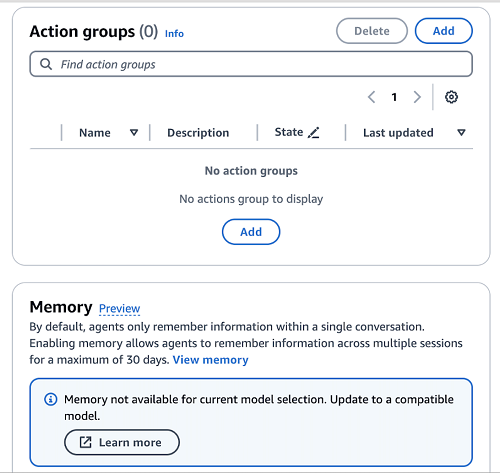
Task: Open the Info link beside Action groups
Action: pos(174,34)
